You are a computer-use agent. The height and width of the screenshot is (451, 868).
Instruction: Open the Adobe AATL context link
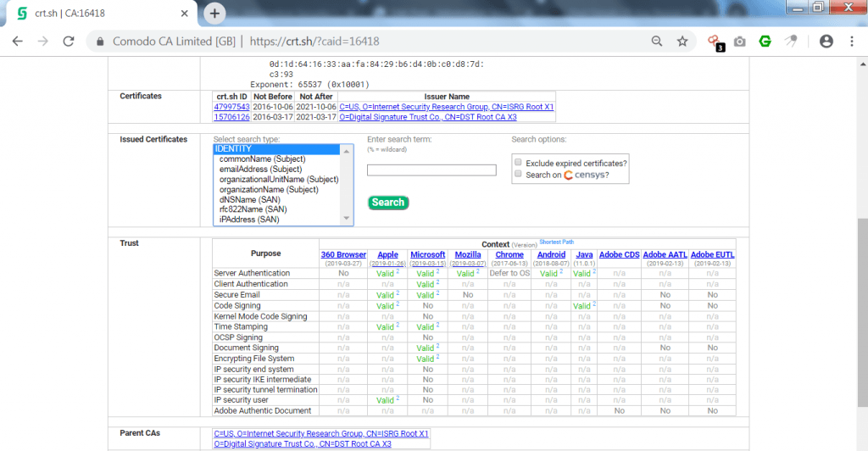click(x=665, y=254)
